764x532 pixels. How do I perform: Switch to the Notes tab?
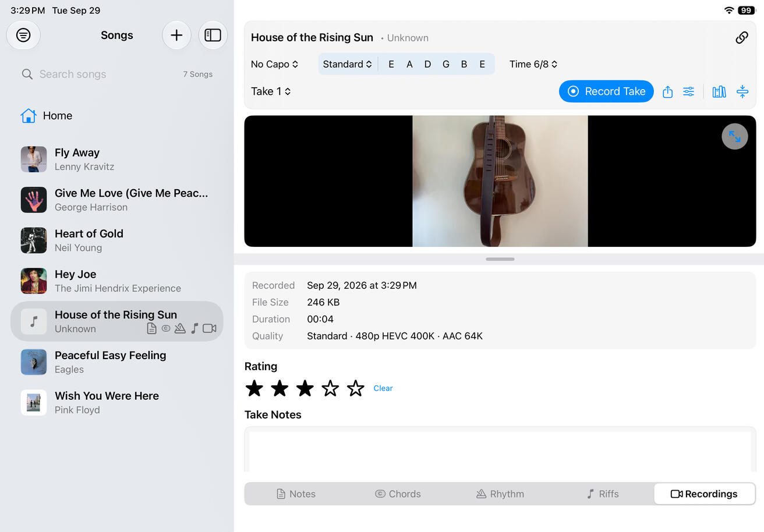coord(296,494)
